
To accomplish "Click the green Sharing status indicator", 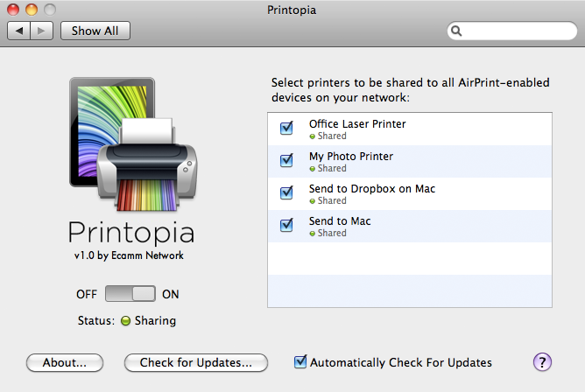I will tap(126, 320).
